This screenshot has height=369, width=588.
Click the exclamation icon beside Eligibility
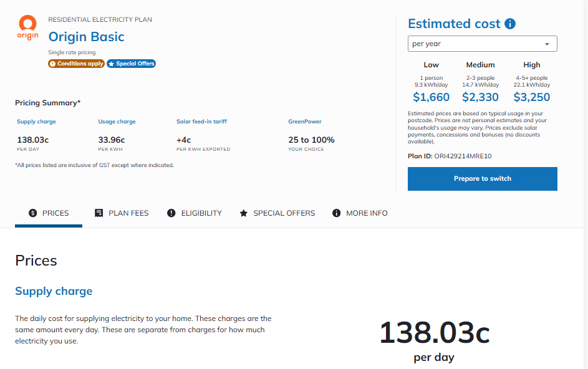(x=171, y=213)
